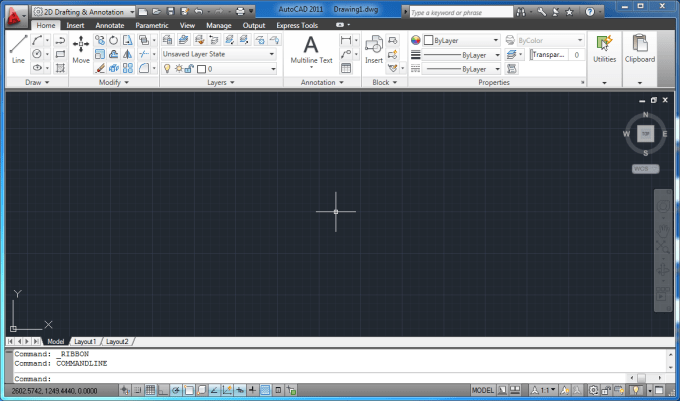This screenshot has width=680, height=401.
Task: Select the Rotate tool in Modify panel
Action: [x=114, y=40]
